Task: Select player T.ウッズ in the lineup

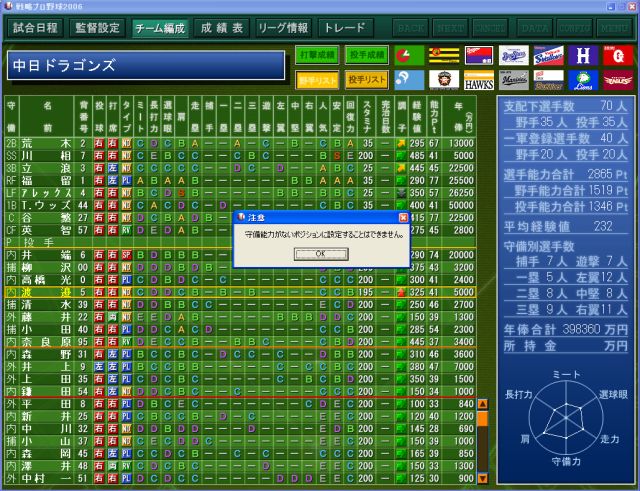Action: click(x=46, y=205)
